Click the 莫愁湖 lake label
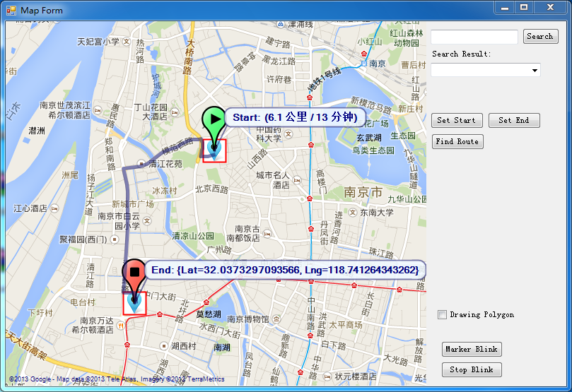The height and width of the screenshot is (392, 572). click(x=209, y=314)
